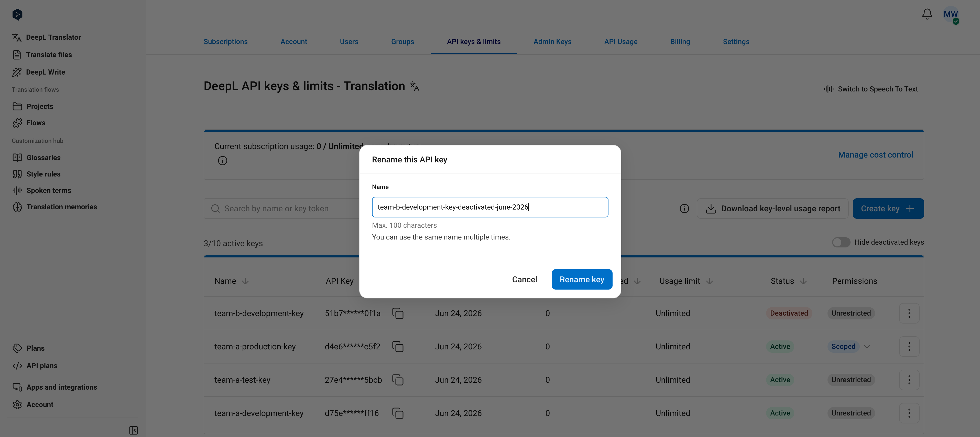Switch to the API Usage tab
Image resolution: width=980 pixels, height=437 pixels.
[621, 41]
